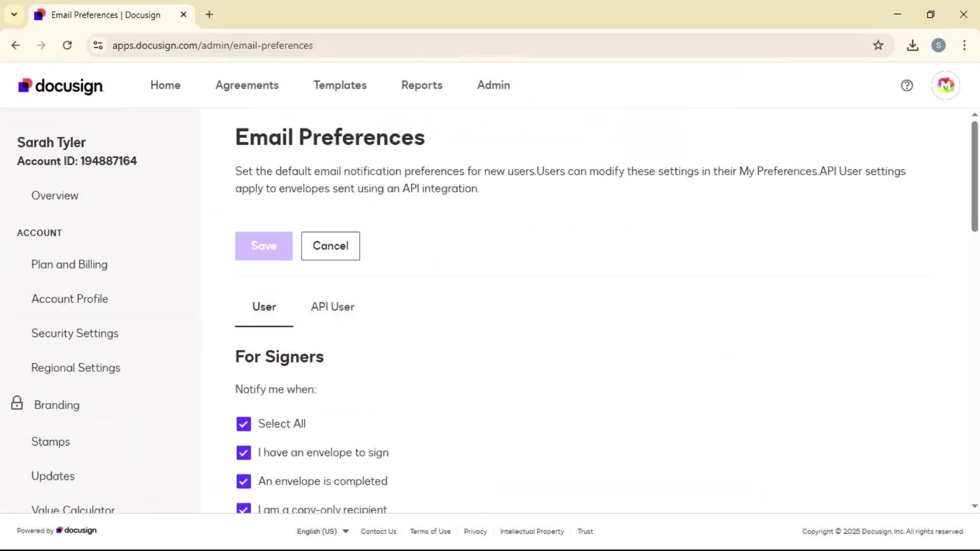Click the Email Preferences page heading
Viewport: 980px width, 551px height.
coord(330,137)
